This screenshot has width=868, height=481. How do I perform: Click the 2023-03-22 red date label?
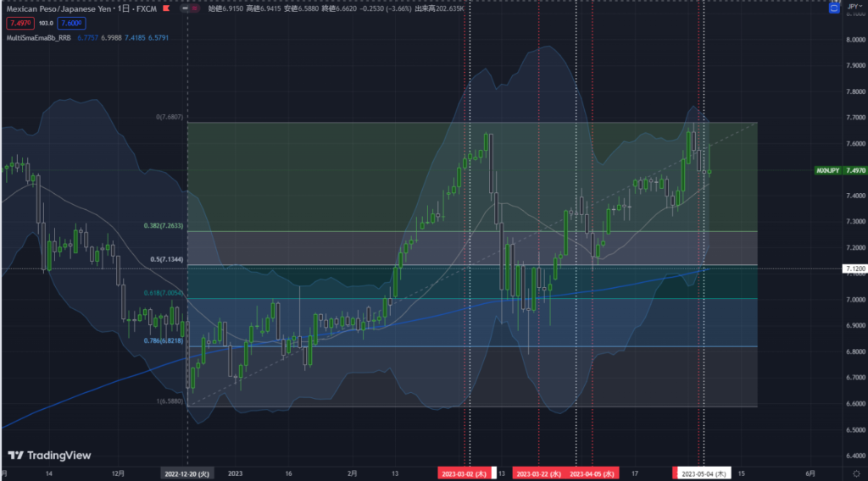[539, 473]
